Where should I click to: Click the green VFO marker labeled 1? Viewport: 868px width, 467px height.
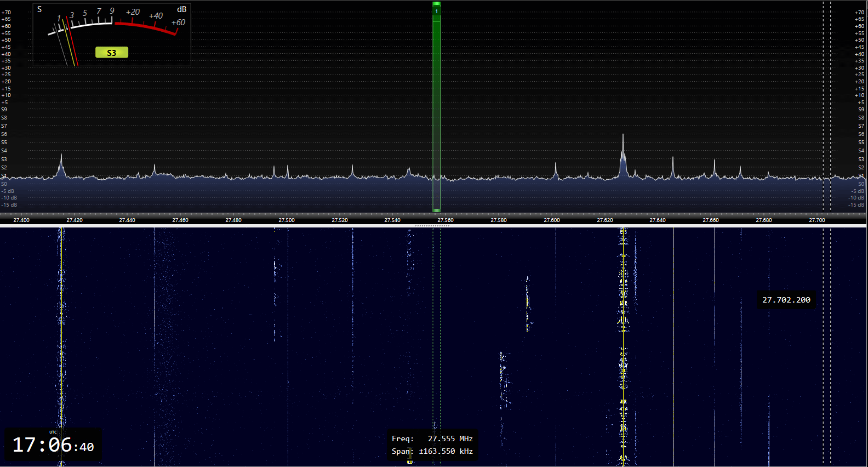[x=436, y=11]
